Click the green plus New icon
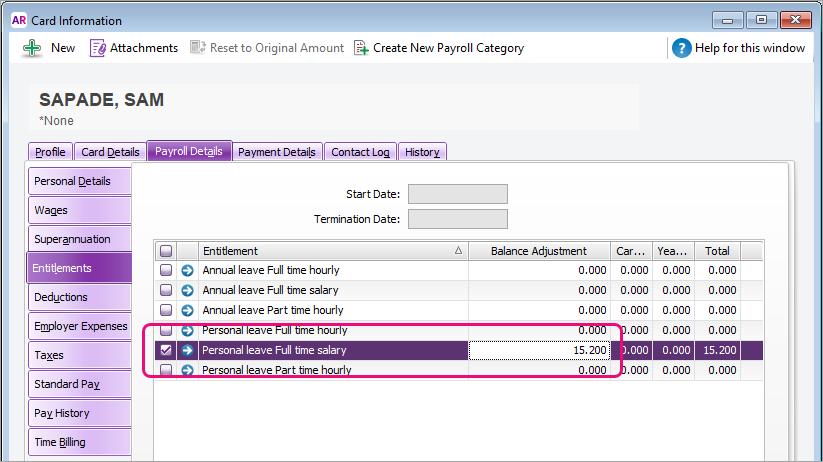823x462 pixels. pos(32,48)
